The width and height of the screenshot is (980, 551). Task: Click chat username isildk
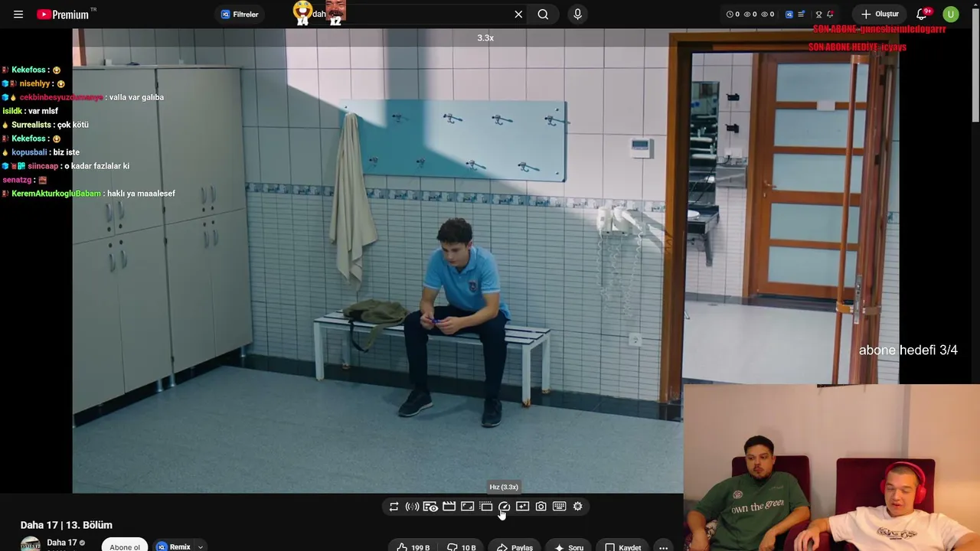tap(12, 111)
